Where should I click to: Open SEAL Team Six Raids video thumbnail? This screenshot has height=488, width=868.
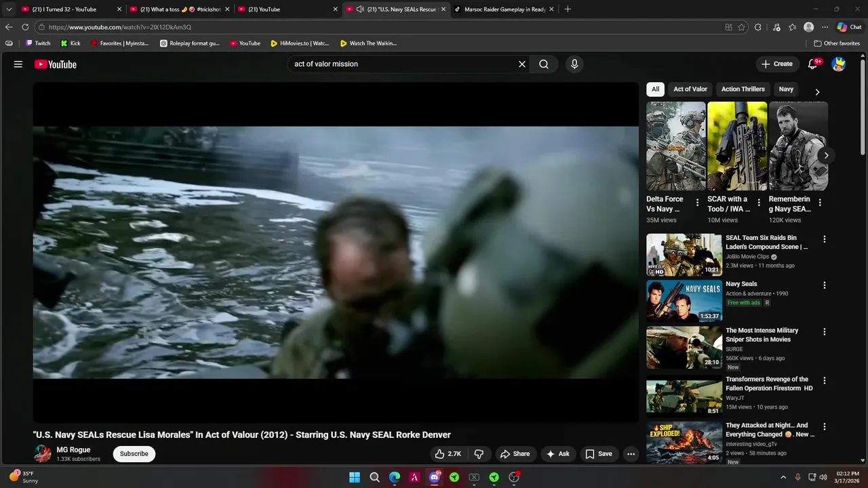tap(684, 255)
